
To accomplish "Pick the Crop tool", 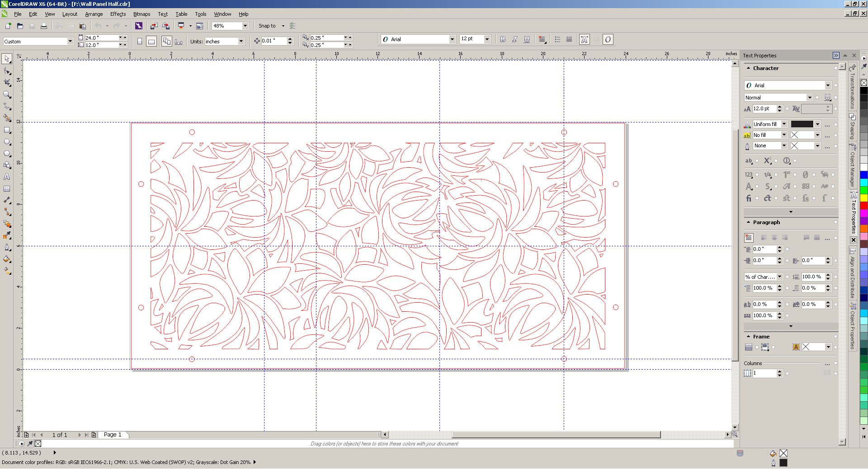I will [7, 83].
